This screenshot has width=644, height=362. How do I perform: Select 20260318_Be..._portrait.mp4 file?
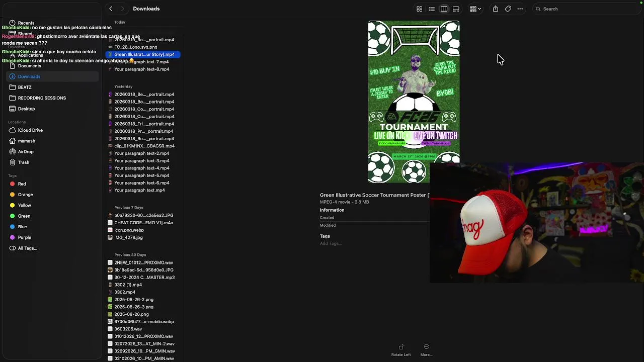coord(143,95)
